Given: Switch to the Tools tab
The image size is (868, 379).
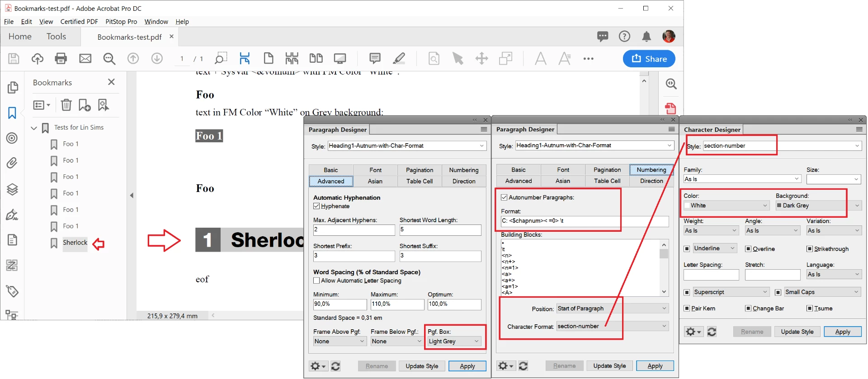Looking at the screenshot, I should [x=56, y=37].
